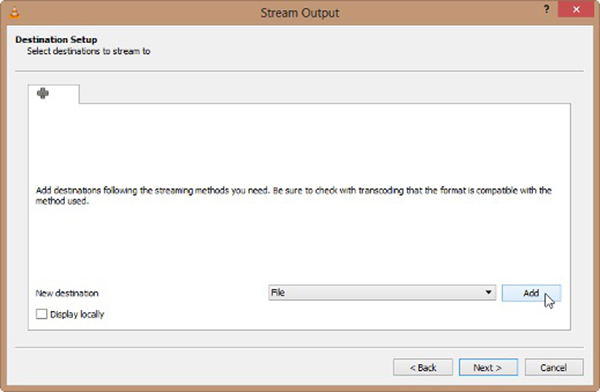Click the Stream Output window title

tap(300, 13)
